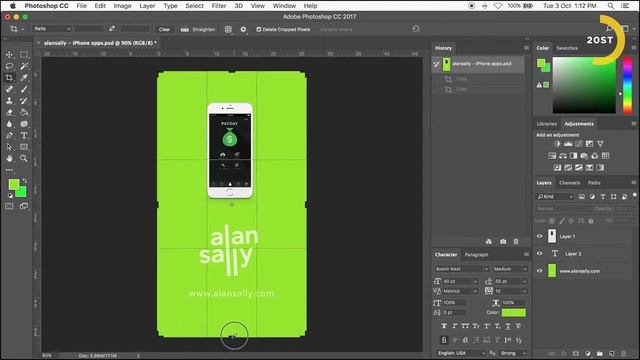The height and width of the screenshot is (360, 640).
Task: Open the Window menu
Action: [284, 6]
